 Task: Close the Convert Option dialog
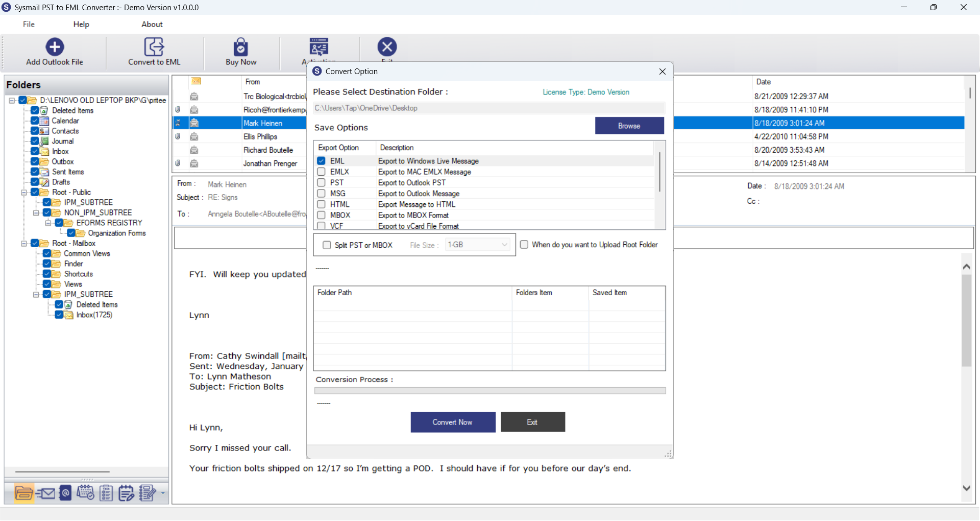click(x=662, y=72)
